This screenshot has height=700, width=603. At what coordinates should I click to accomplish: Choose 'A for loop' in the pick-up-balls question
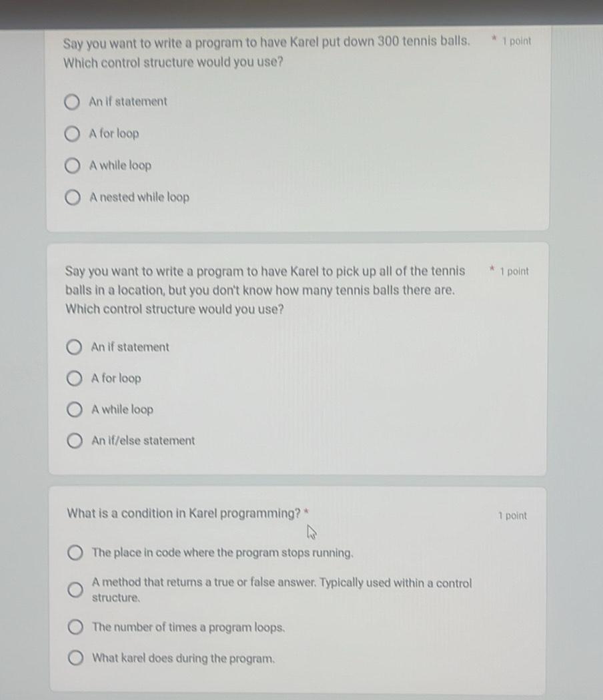pos(75,378)
